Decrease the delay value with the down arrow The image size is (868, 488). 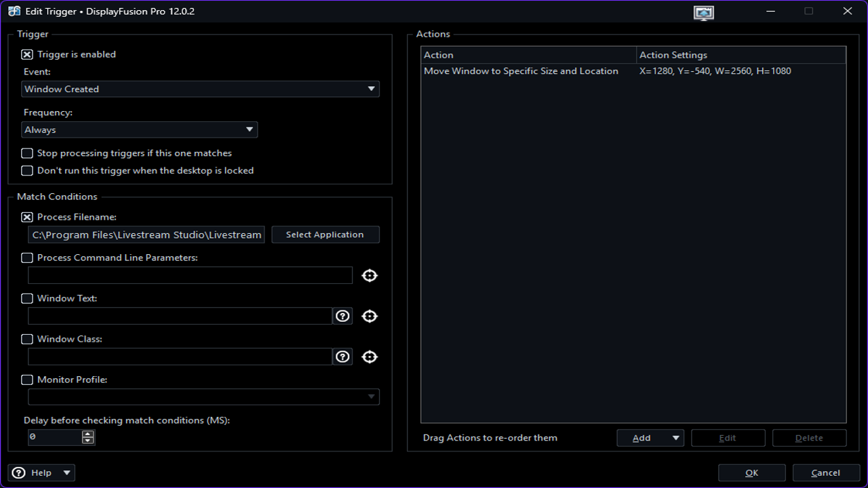point(88,441)
